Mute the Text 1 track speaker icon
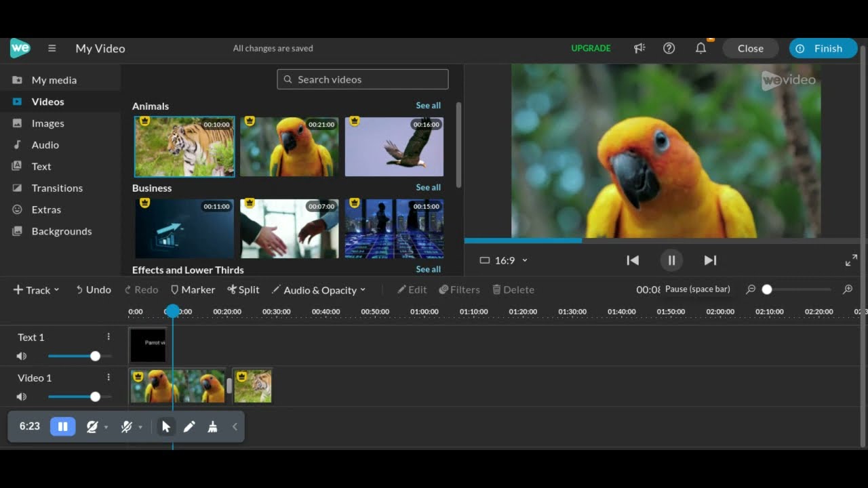868x488 pixels. click(x=22, y=356)
